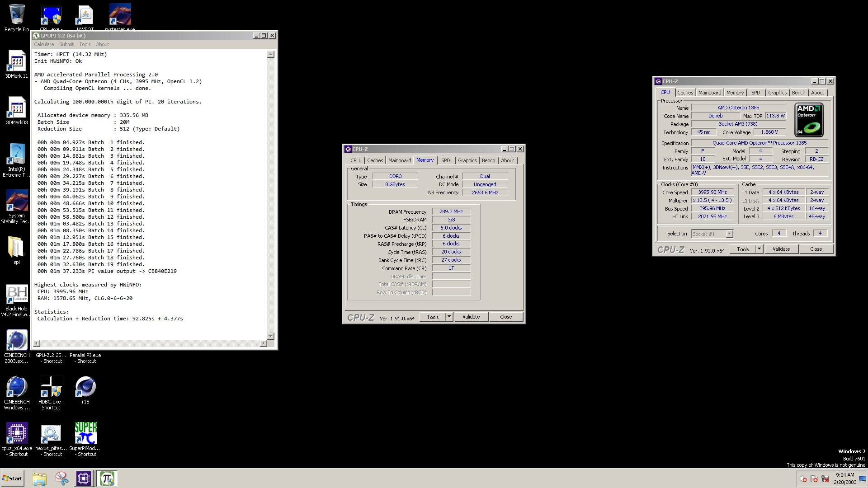The height and width of the screenshot is (488, 868).
Task: Open Intel(R) Extreme Tuning desktop icon
Action: 17,160
